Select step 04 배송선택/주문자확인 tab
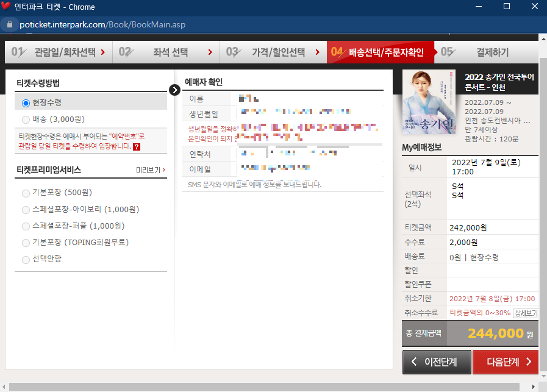This screenshot has width=547, height=392. click(x=381, y=52)
